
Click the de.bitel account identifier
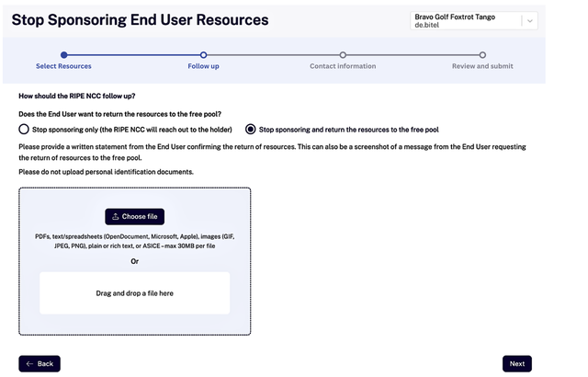[428, 26]
